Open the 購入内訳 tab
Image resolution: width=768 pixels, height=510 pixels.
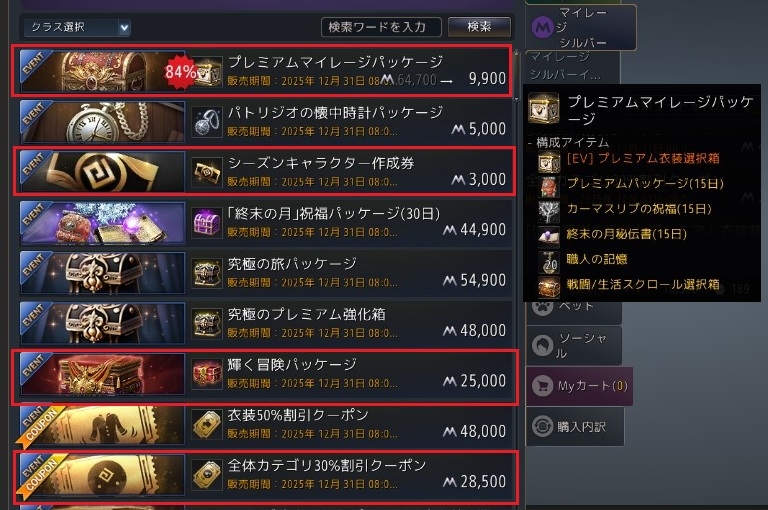pyautogui.click(x=575, y=427)
